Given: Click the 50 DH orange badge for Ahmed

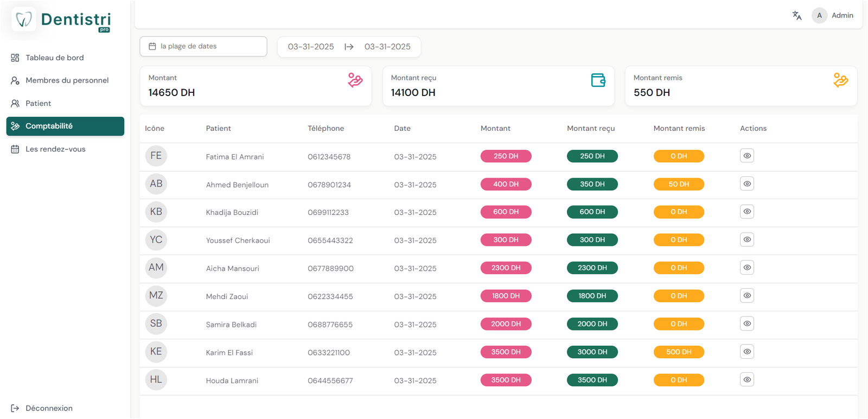Looking at the screenshot, I should click(679, 185).
